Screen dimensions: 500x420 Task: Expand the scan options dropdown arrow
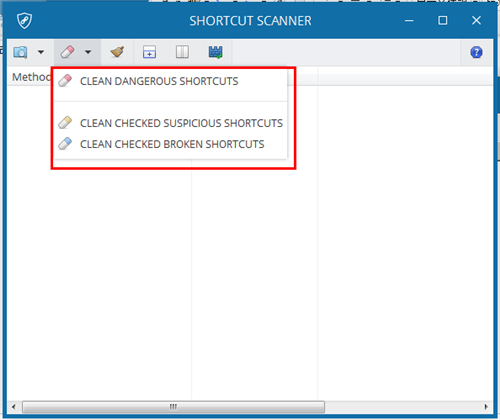click(41, 52)
